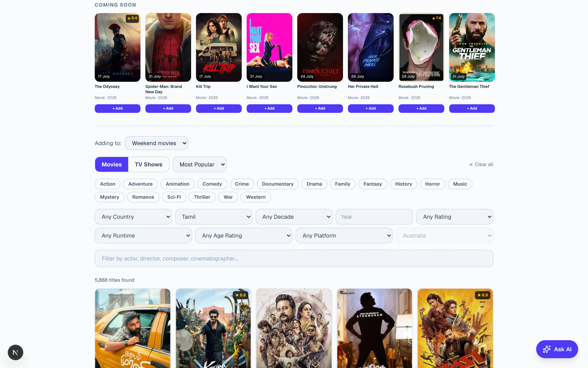Click Clear all filters link
This screenshot has height=368, width=588.
481,165
